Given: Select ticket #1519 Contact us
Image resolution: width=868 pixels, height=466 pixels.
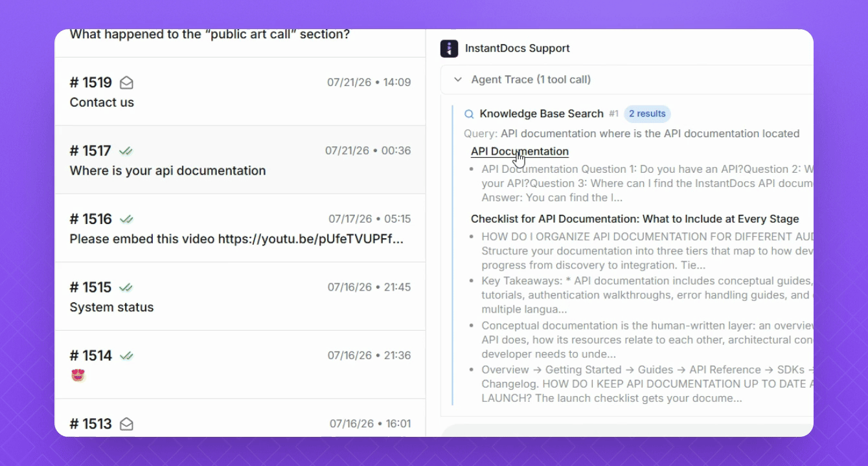Looking at the screenshot, I should pos(240,92).
